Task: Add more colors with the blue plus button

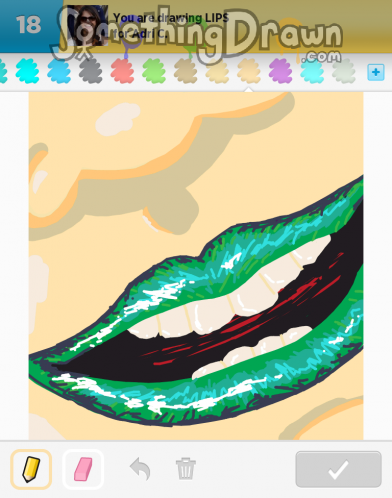Action: (x=376, y=72)
